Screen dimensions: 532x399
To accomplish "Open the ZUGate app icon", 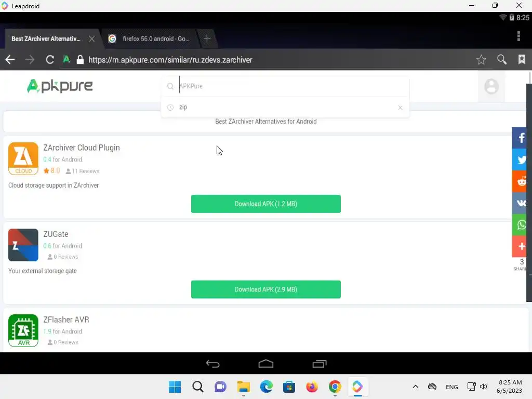I will click(23, 245).
